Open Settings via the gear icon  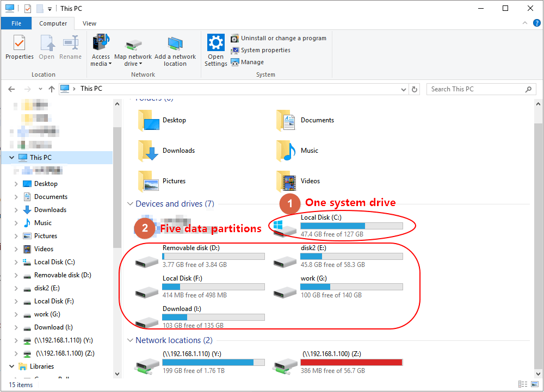pos(216,43)
